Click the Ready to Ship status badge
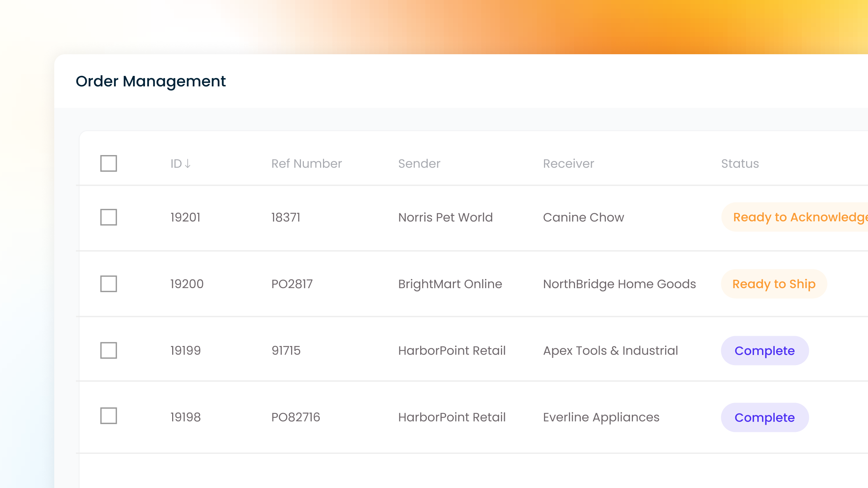The width and height of the screenshot is (868, 488). [774, 284]
